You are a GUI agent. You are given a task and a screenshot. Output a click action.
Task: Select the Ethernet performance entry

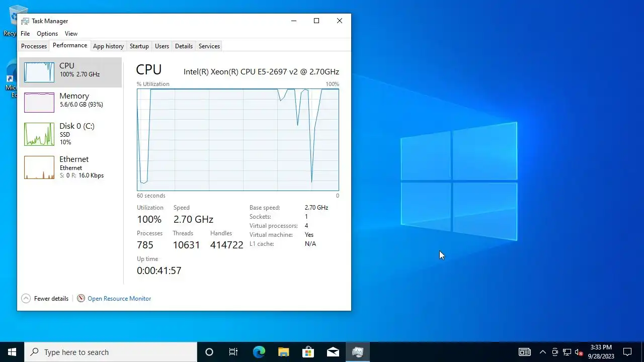click(70, 167)
